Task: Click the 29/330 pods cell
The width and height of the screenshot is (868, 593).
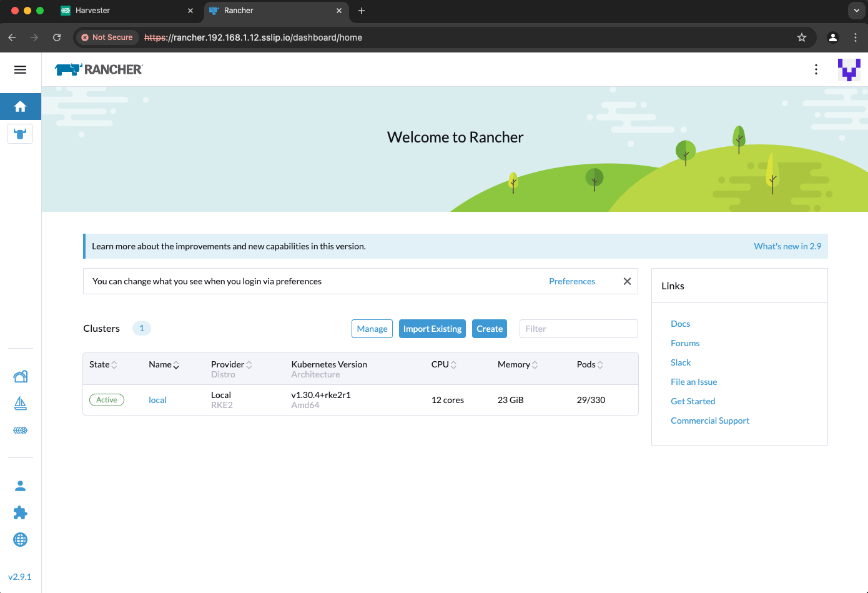Action: 591,400
